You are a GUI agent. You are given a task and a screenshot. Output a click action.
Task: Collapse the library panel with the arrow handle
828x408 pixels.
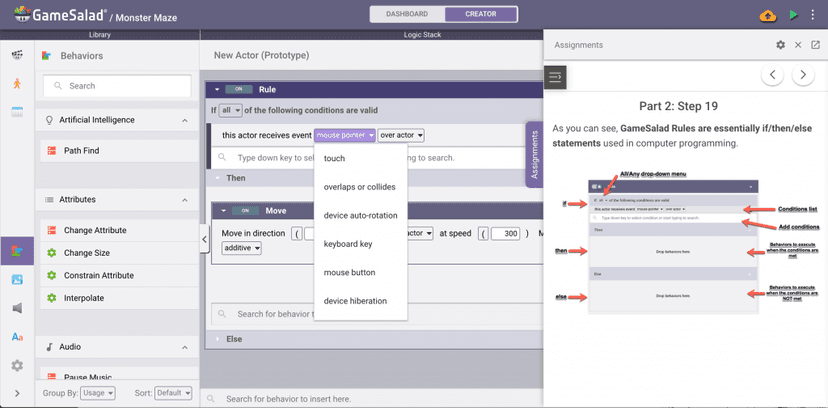tap(204, 239)
